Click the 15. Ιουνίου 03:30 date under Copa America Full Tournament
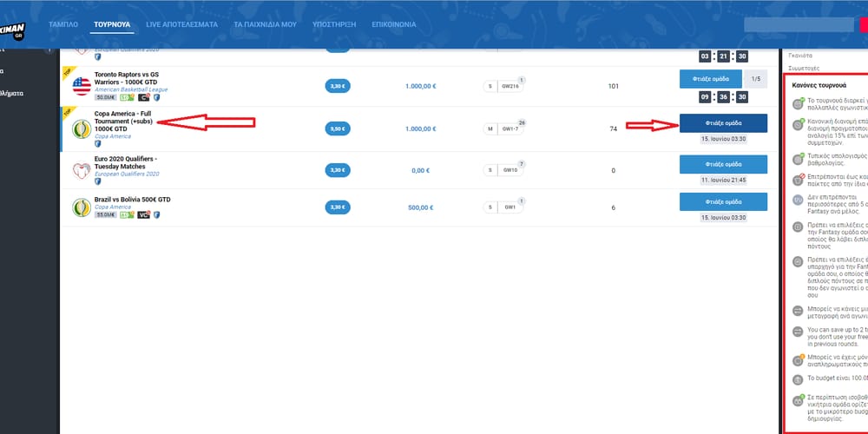The image size is (868, 434). pyautogui.click(x=724, y=139)
